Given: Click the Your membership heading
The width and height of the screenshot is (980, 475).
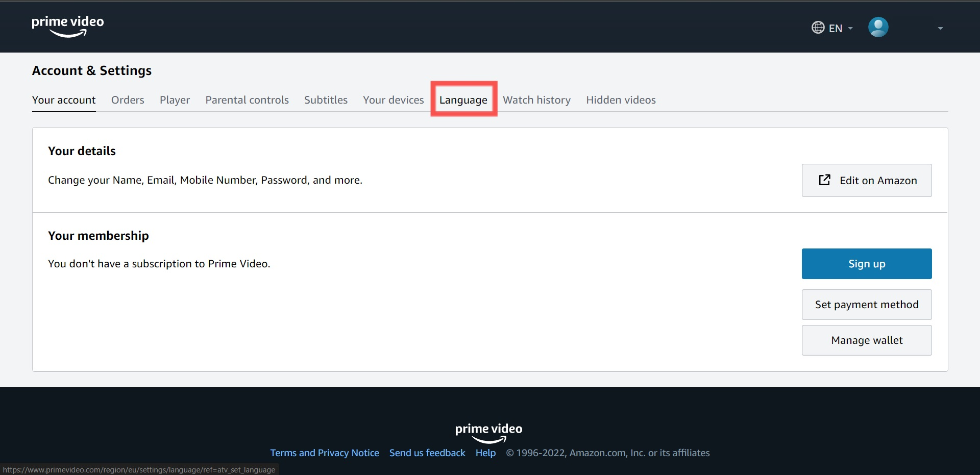Looking at the screenshot, I should (x=99, y=236).
